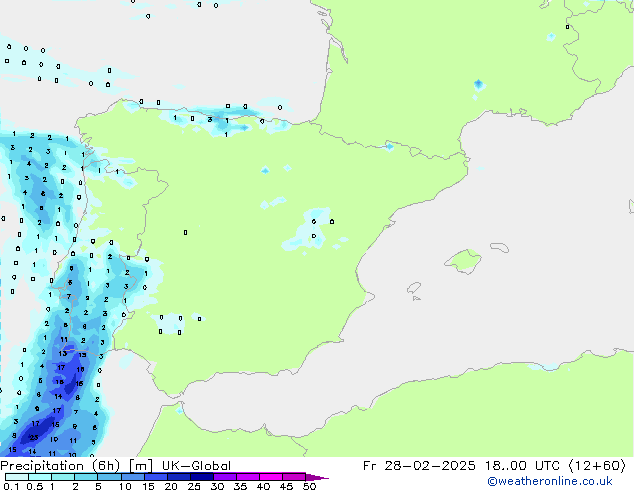Select the forecast offset "(12+60)" text
Viewport: 634px width, 490px height.
[597, 466]
